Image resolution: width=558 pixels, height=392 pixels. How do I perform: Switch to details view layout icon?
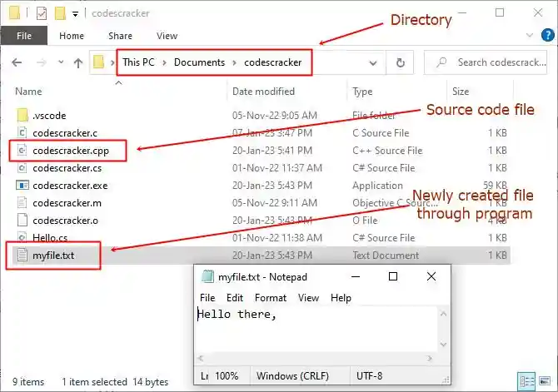point(526,382)
